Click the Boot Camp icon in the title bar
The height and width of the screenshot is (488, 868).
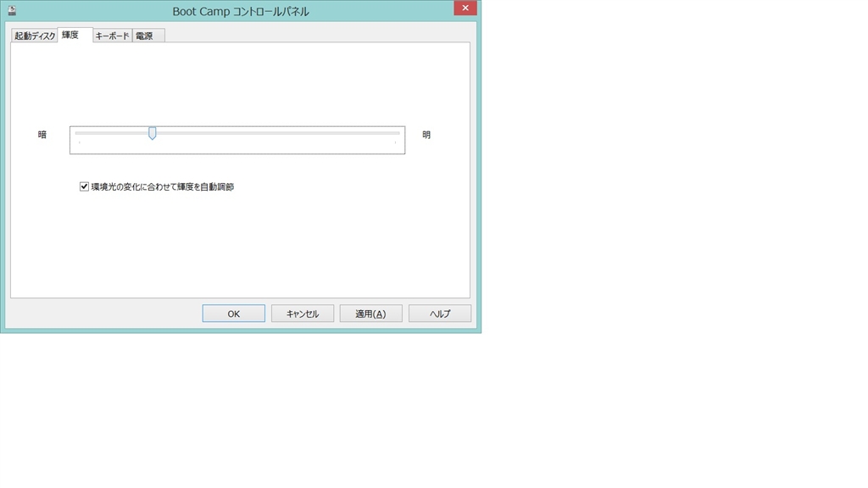(12, 10)
